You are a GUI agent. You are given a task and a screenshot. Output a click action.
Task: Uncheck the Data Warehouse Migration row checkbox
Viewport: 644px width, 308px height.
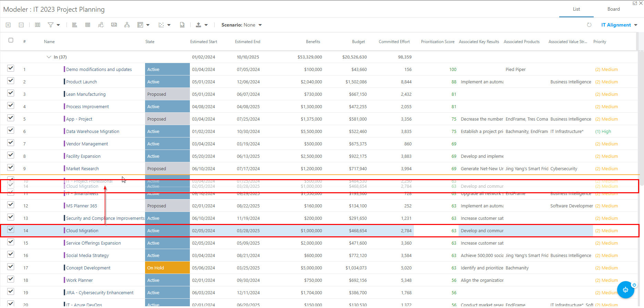(x=11, y=130)
